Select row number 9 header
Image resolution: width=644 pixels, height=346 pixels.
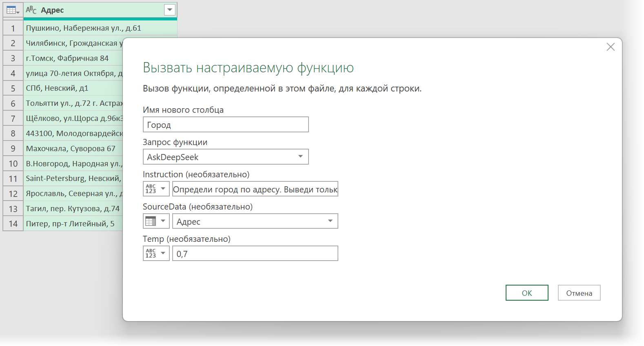pos(13,149)
